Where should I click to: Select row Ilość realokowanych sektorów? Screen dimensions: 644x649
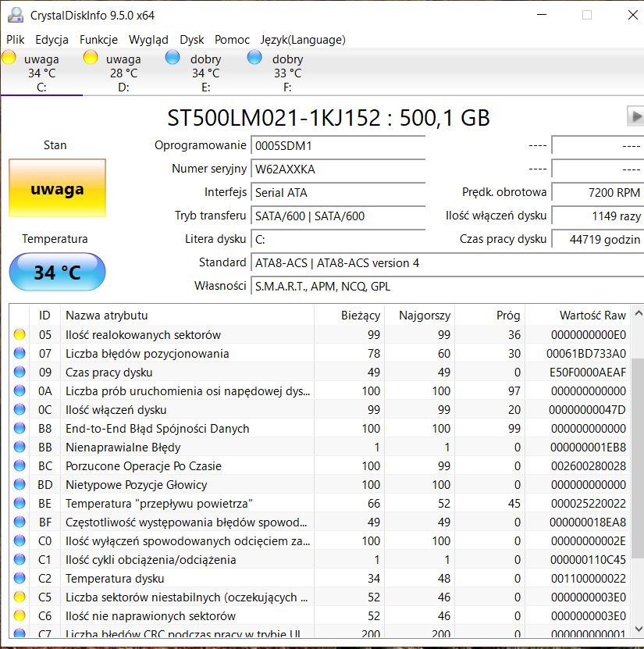click(320, 334)
